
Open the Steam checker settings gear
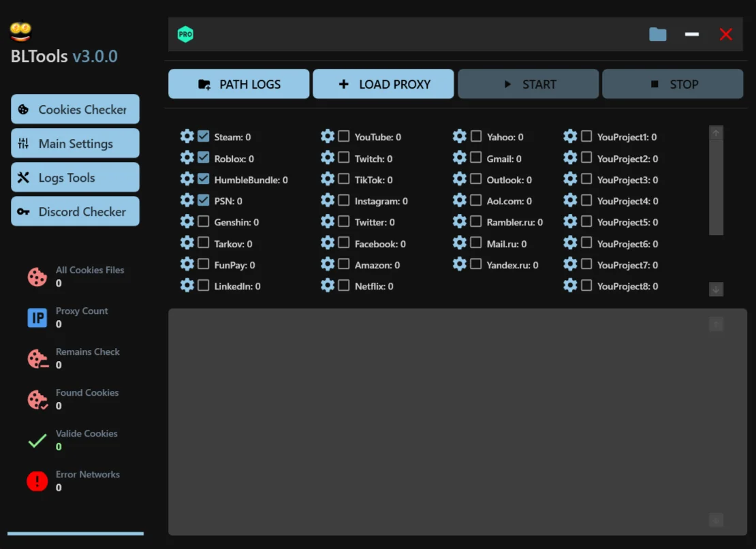[x=187, y=136]
